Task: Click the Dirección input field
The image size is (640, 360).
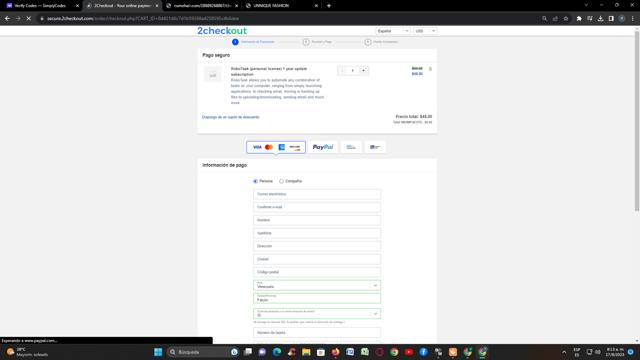Action: tap(317, 246)
